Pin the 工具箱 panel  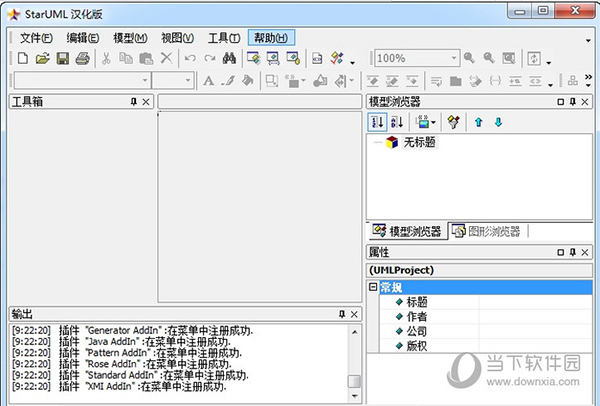(134, 102)
